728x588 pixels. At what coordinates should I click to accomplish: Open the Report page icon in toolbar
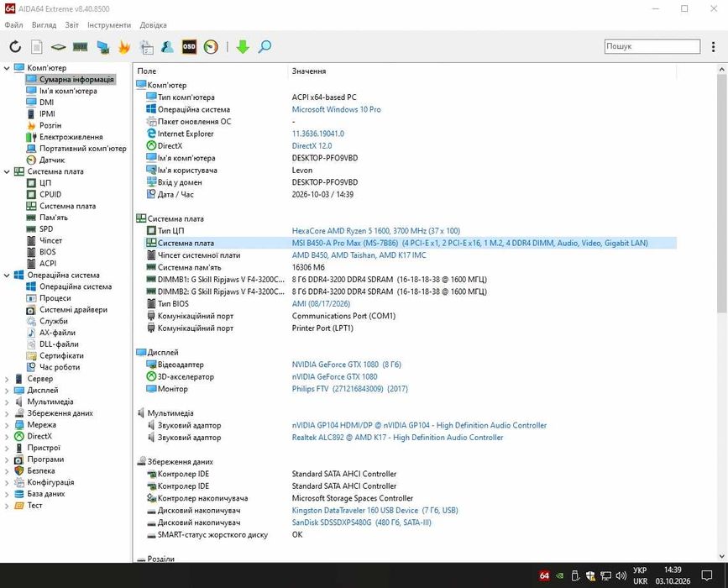pos(37,46)
